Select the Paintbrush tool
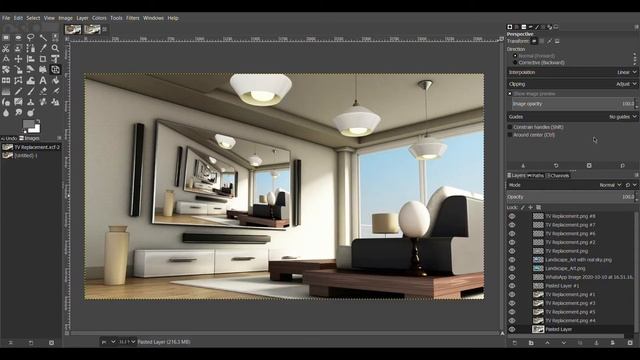The image size is (640, 360). 31,91
